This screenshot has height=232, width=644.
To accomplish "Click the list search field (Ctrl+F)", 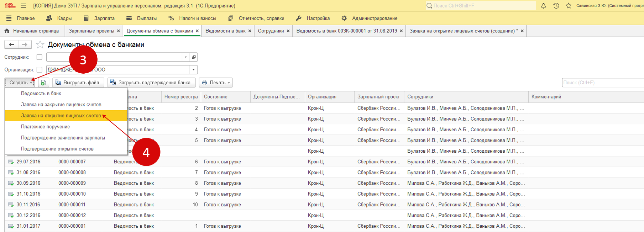I will click(602, 83).
